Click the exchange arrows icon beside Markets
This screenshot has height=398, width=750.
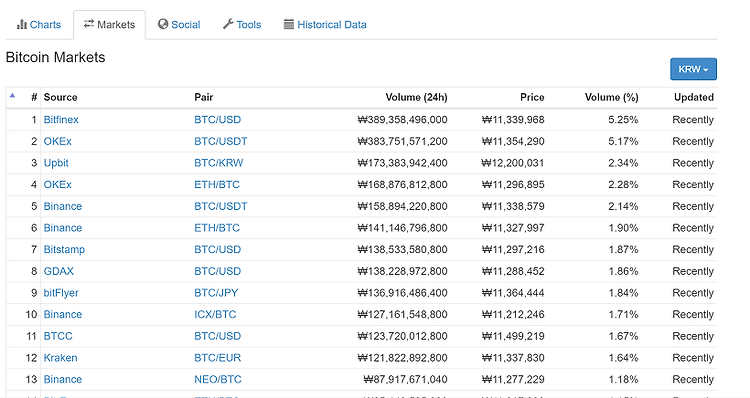tap(89, 24)
